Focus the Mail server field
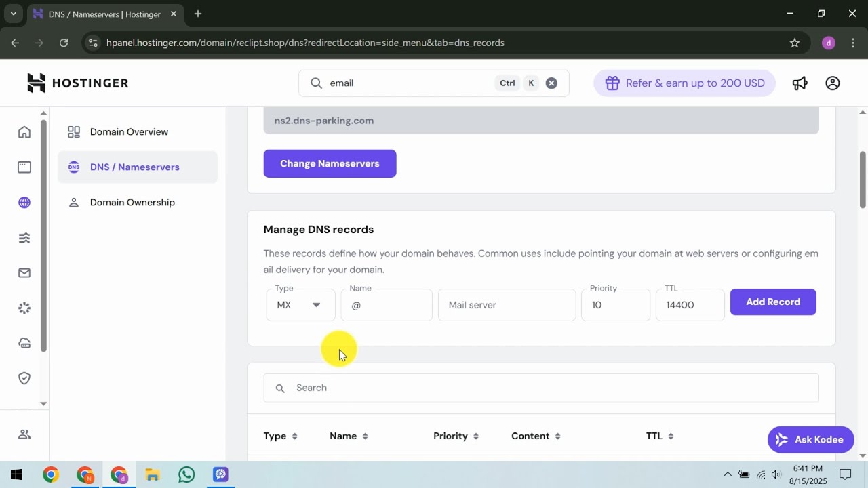This screenshot has width=868, height=488. tap(507, 305)
